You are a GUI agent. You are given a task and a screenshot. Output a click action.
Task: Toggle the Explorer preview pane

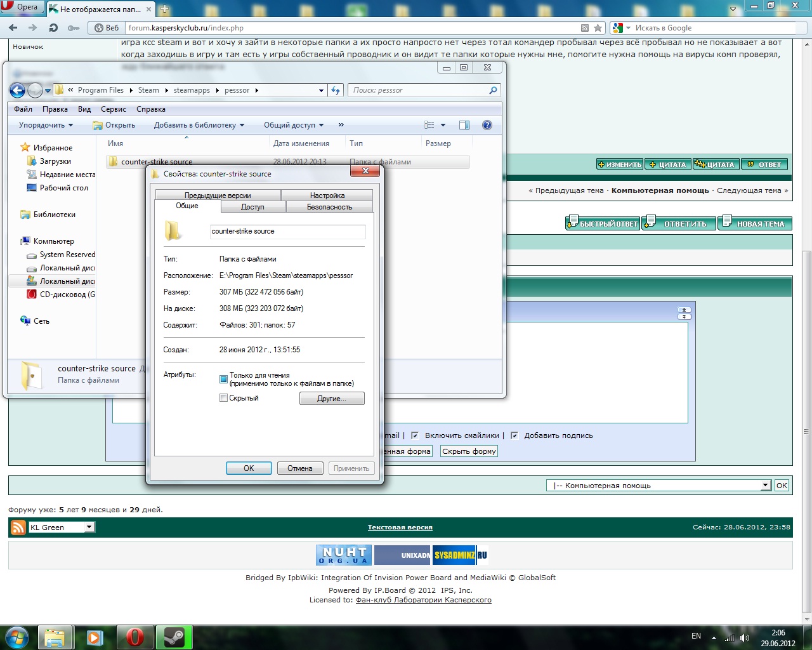coord(464,125)
